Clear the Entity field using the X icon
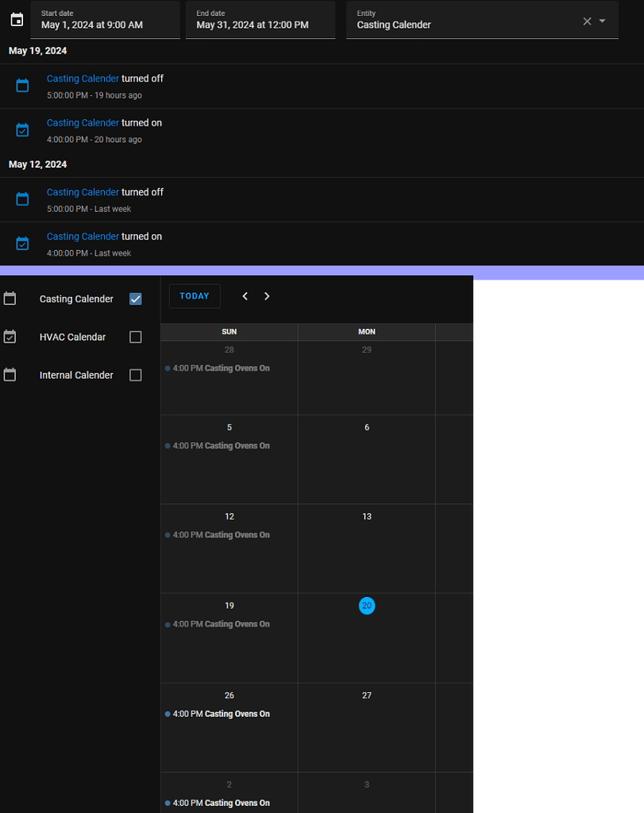Screen dimensions: 644x813 pos(586,21)
